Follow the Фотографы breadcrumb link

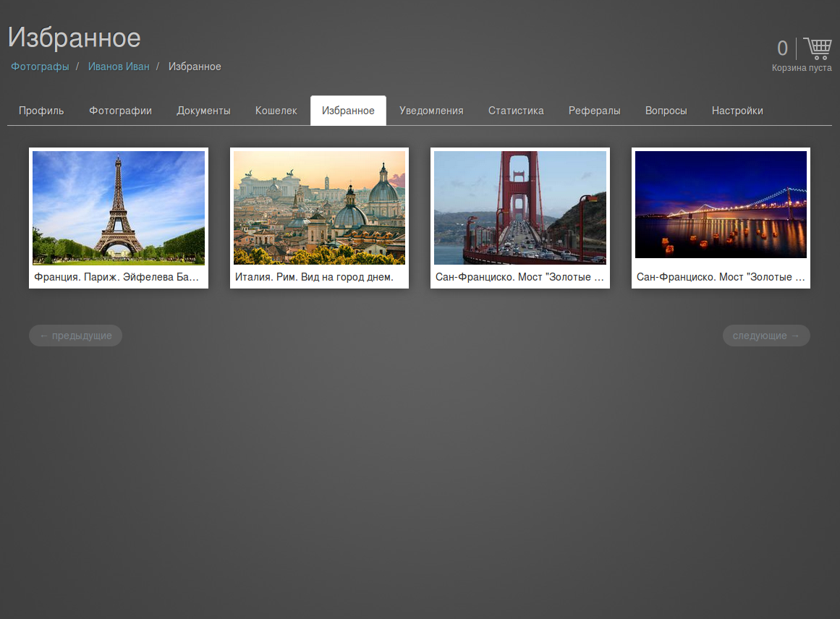[40, 67]
